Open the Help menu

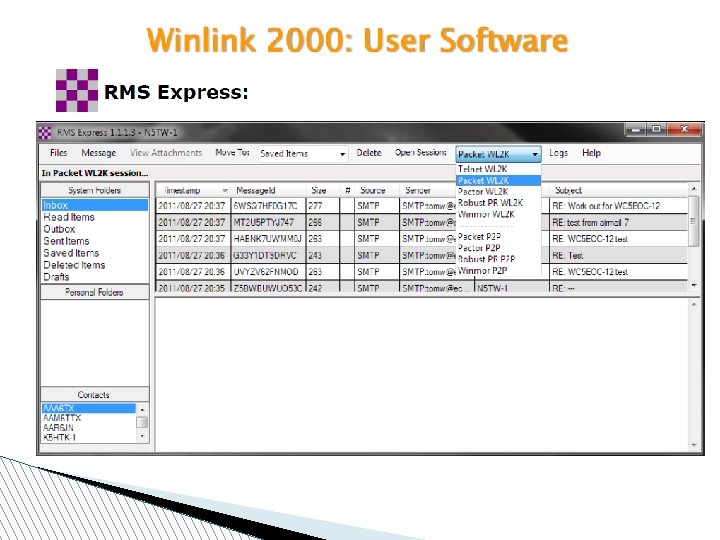click(x=591, y=153)
